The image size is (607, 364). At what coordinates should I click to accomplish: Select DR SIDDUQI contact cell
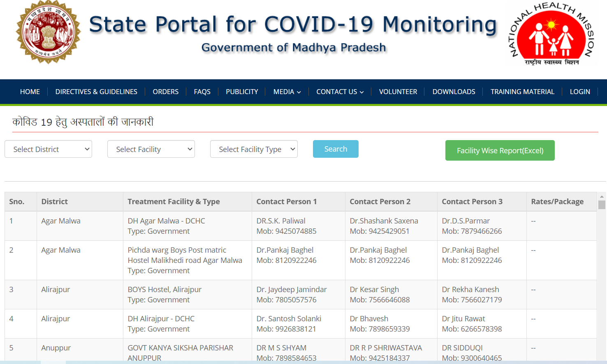[x=482, y=350]
